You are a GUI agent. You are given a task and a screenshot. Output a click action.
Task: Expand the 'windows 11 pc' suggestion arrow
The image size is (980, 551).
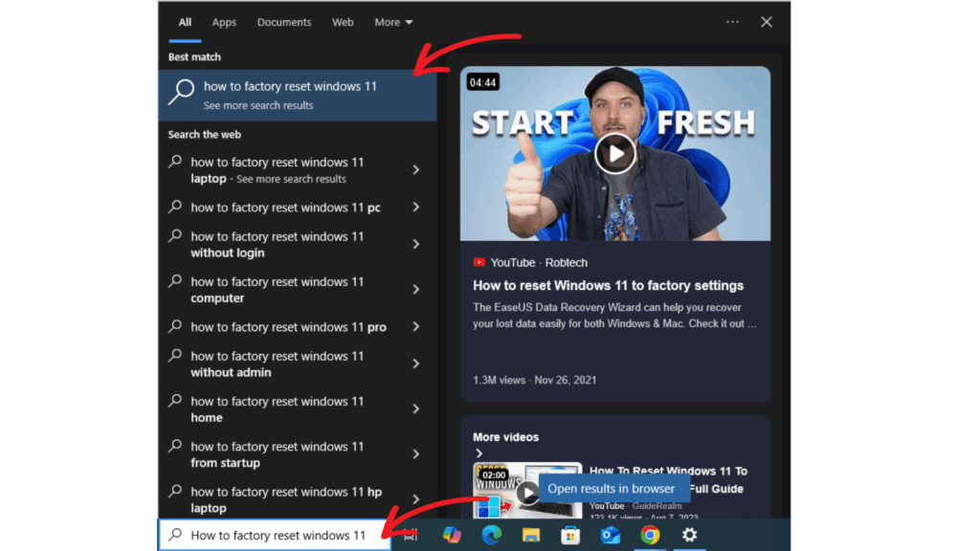[x=415, y=208]
